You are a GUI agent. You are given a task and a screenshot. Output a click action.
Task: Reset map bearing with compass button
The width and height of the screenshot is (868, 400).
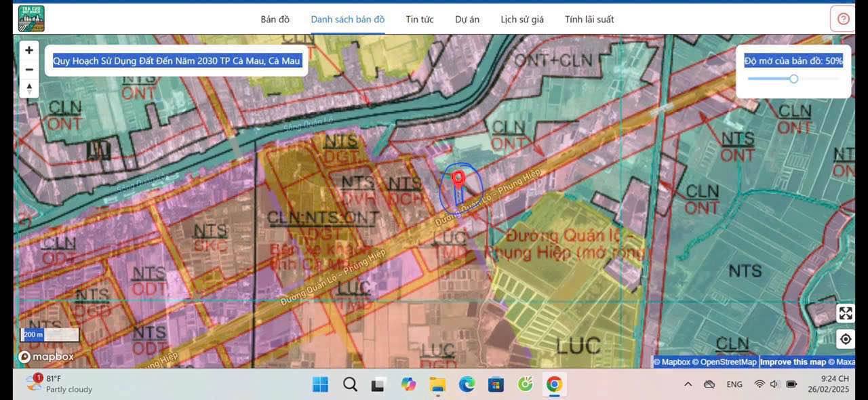click(29, 89)
